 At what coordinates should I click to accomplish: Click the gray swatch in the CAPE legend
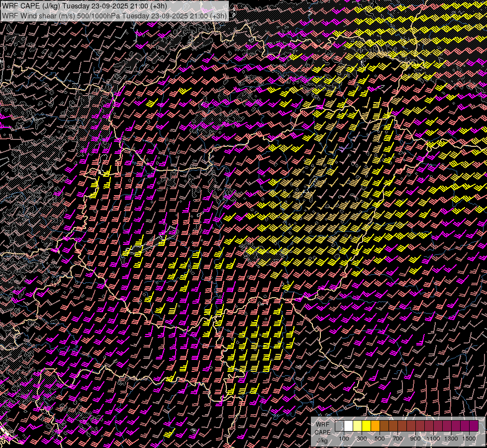point(339,426)
